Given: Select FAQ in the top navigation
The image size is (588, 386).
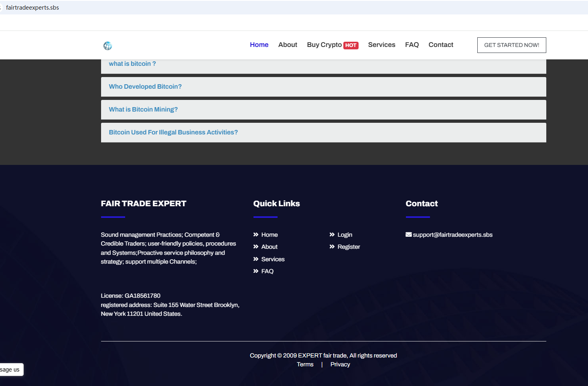Looking at the screenshot, I should click(x=412, y=45).
